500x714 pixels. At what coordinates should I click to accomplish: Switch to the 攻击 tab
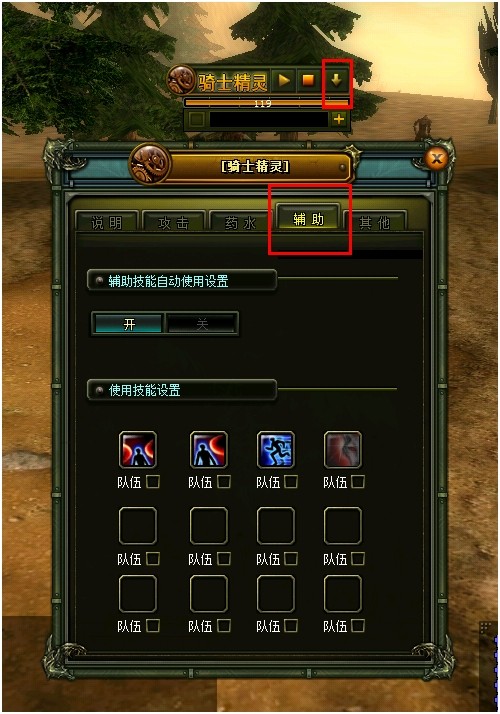pos(173,222)
